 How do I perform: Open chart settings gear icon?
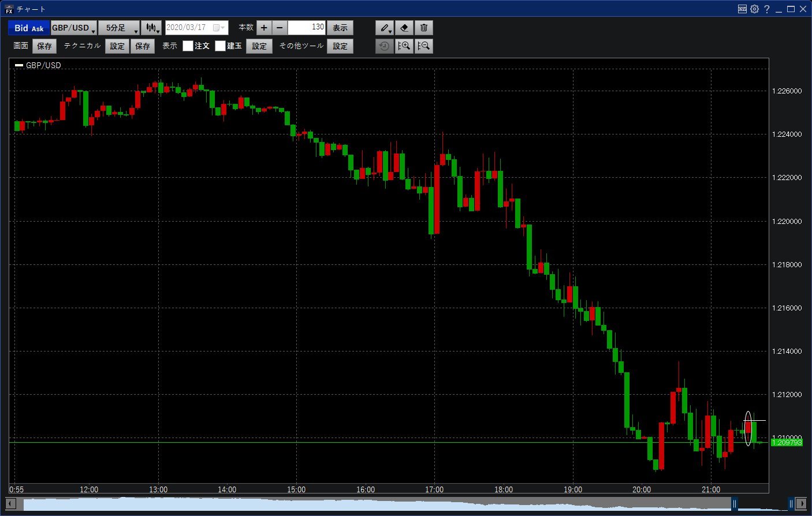coord(754,9)
